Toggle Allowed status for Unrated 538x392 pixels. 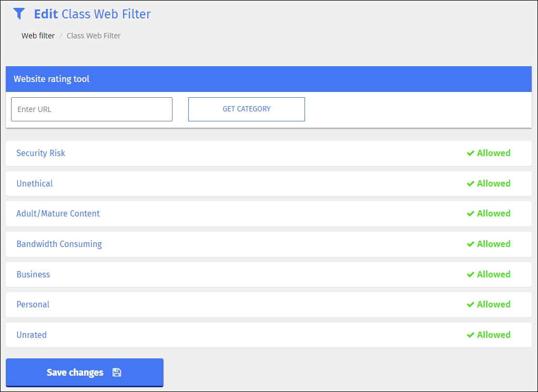489,335
